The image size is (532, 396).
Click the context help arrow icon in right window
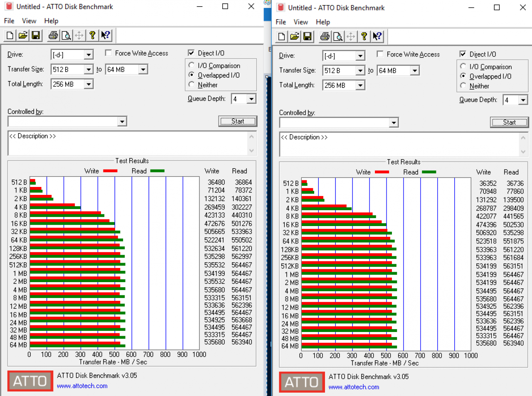click(377, 37)
